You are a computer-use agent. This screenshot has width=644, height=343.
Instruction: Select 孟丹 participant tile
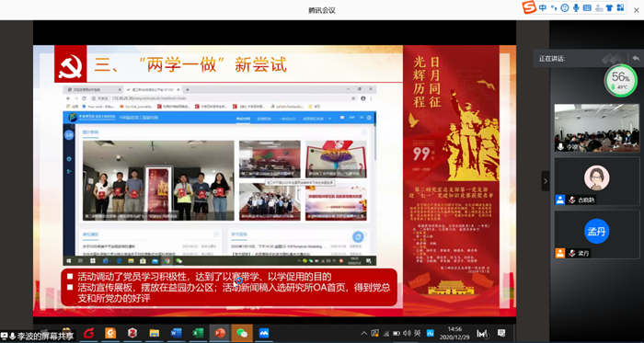point(597,234)
